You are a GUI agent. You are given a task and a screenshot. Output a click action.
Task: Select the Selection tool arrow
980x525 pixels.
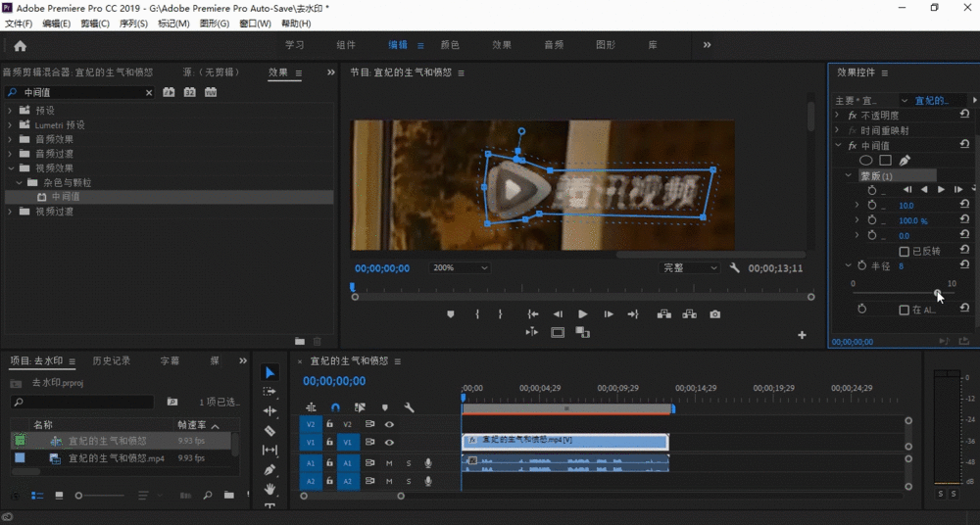(x=269, y=372)
